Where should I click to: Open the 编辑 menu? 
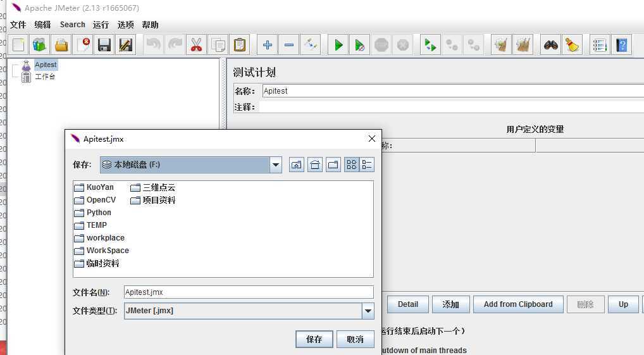[43, 25]
